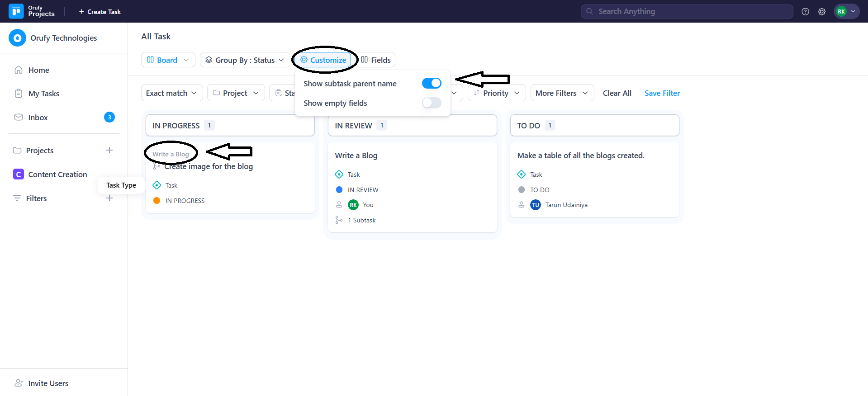Open settings gear icon in top bar

point(821,12)
